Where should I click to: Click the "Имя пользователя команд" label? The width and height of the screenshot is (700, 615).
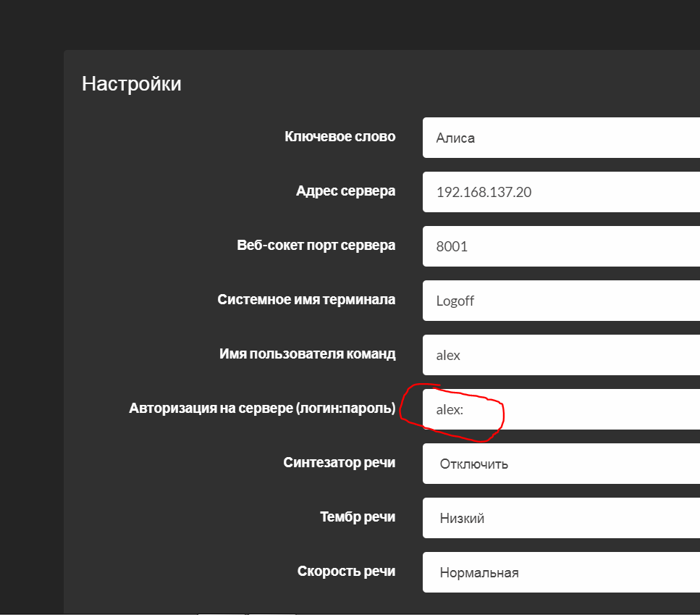click(x=308, y=354)
